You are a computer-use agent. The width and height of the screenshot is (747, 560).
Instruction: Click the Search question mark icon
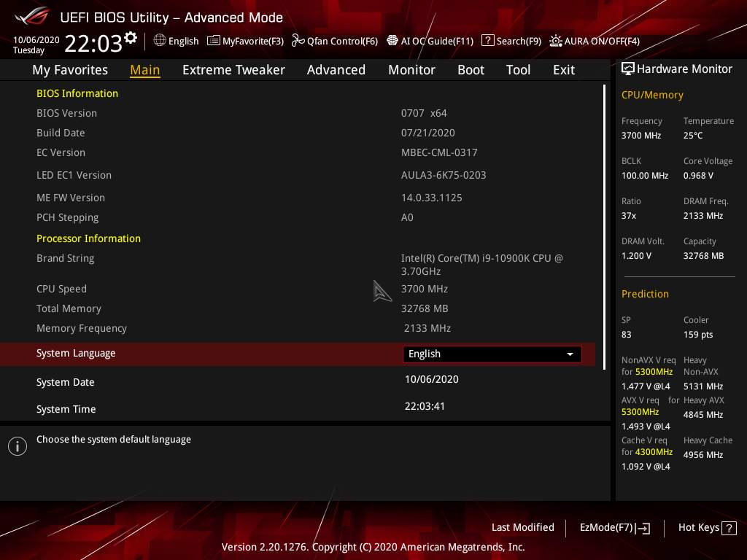(x=488, y=41)
